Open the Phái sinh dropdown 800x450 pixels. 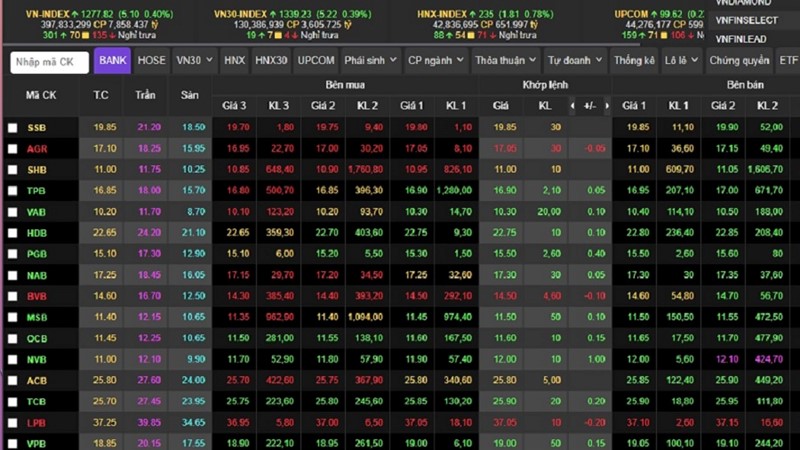coord(370,60)
